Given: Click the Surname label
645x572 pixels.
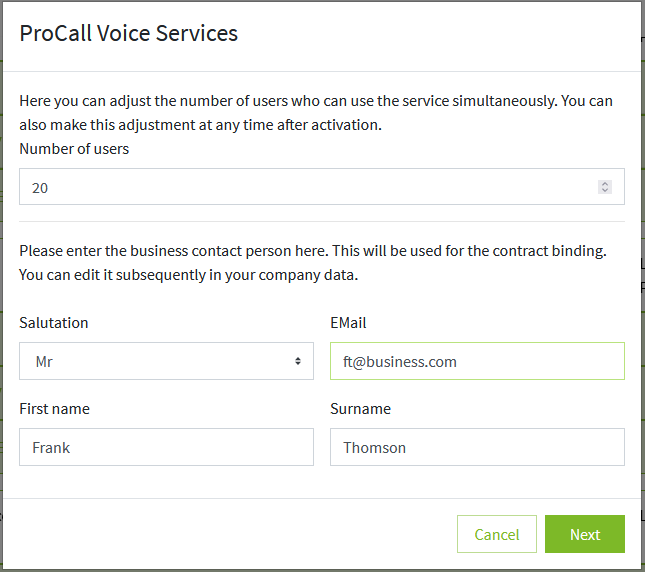Looking at the screenshot, I should point(361,409).
